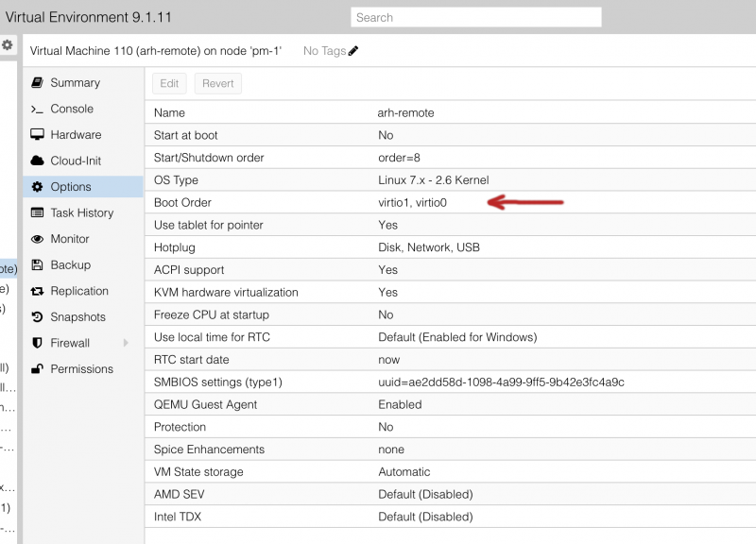Select the Name row label

(169, 112)
